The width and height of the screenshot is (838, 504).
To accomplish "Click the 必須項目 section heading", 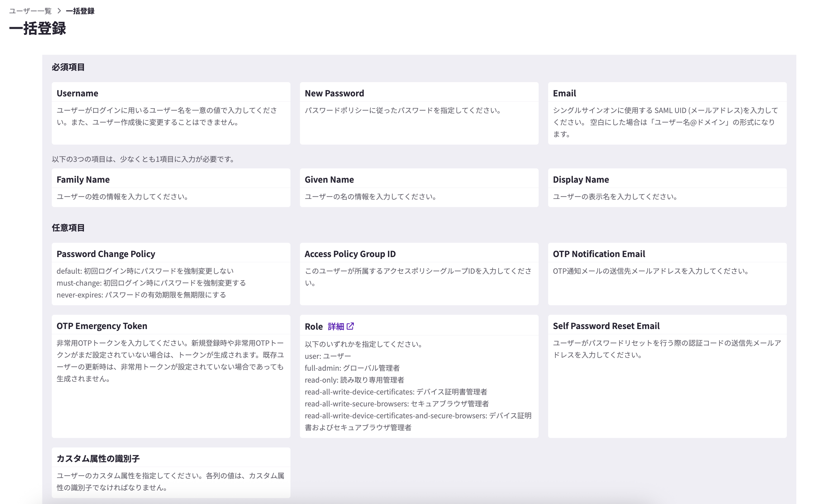I will (68, 67).
